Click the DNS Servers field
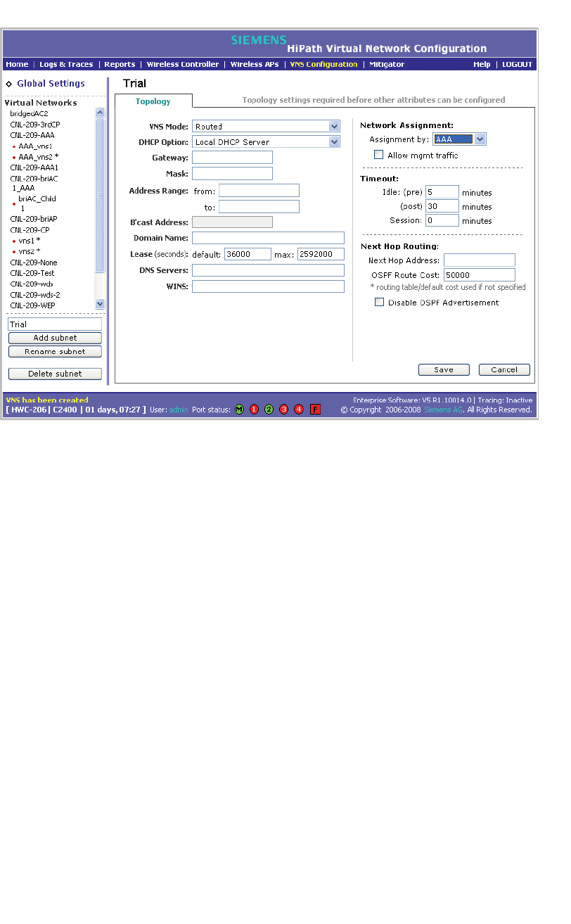The height and width of the screenshot is (924, 571). coord(268,270)
